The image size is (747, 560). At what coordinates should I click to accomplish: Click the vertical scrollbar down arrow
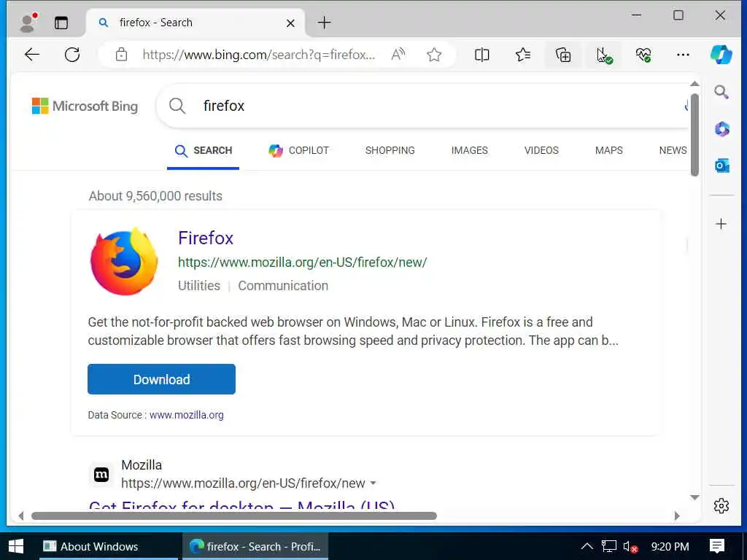point(694,497)
